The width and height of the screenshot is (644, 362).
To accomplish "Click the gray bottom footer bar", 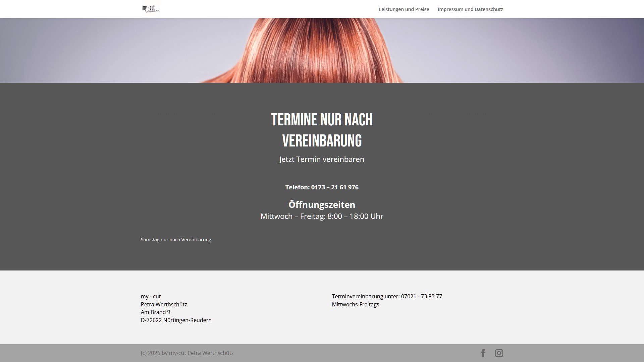I will click(335, 353).
